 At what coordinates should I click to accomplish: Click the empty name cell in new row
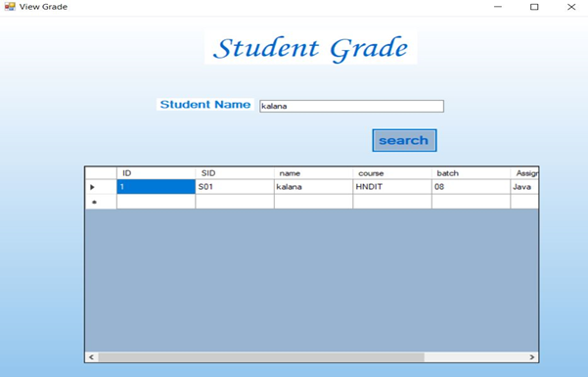313,202
